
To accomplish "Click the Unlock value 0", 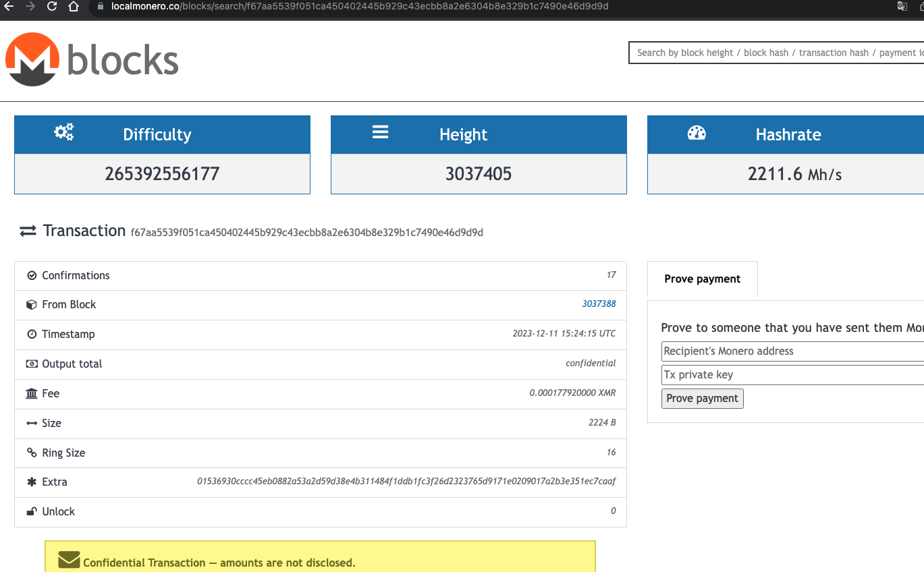I will tap(614, 511).
